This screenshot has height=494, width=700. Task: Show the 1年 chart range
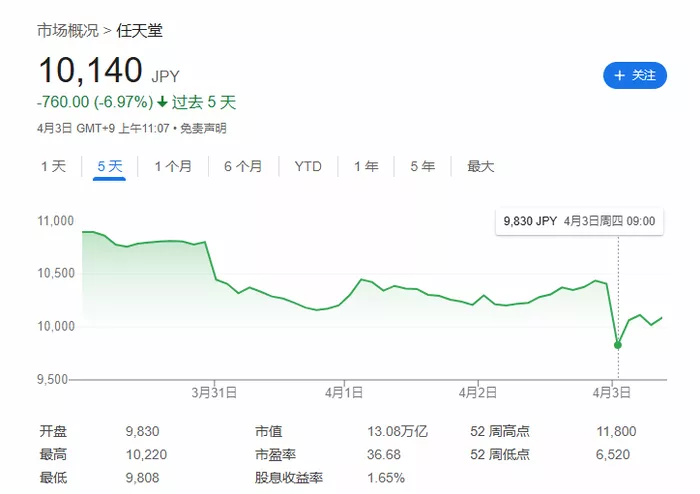[366, 166]
